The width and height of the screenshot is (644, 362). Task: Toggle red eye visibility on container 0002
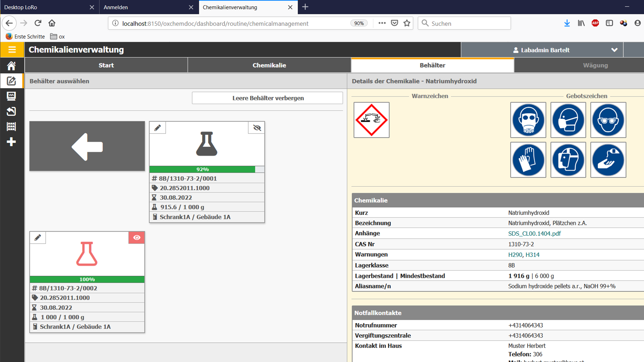[x=137, y=238]
